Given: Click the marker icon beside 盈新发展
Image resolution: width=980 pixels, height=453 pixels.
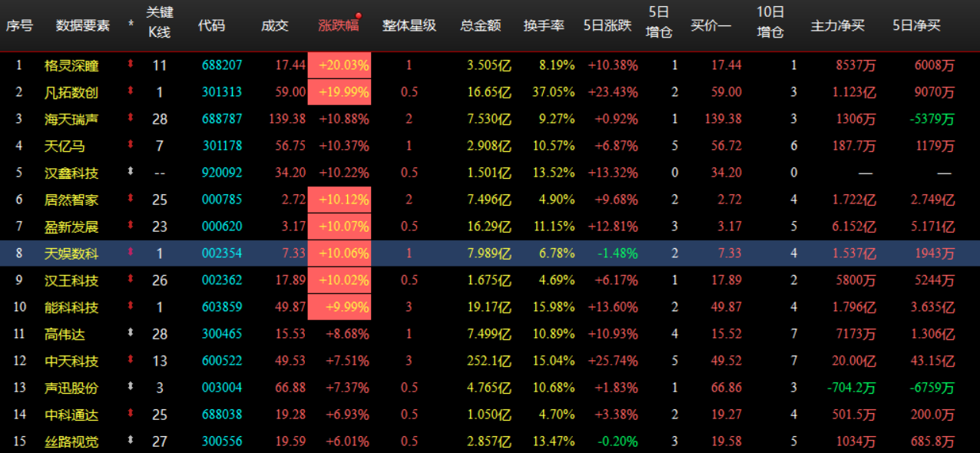Looking at the screenshot, I should [x=130, y=226].
